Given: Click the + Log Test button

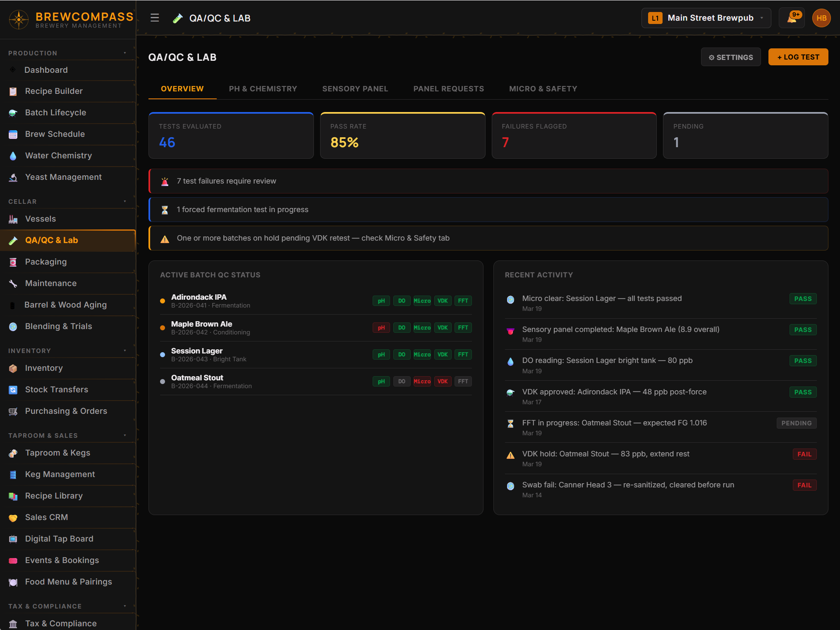Looking at the screenshot, I should 798,57.
